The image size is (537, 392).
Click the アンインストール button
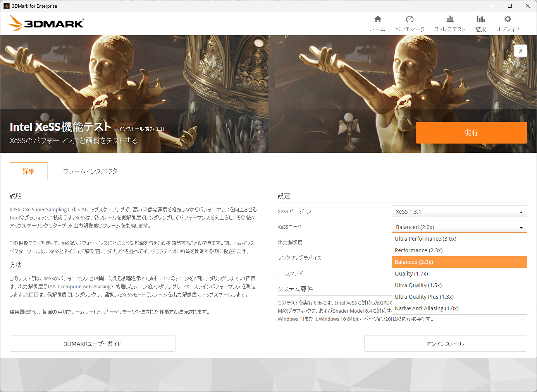tap(446, 344)
